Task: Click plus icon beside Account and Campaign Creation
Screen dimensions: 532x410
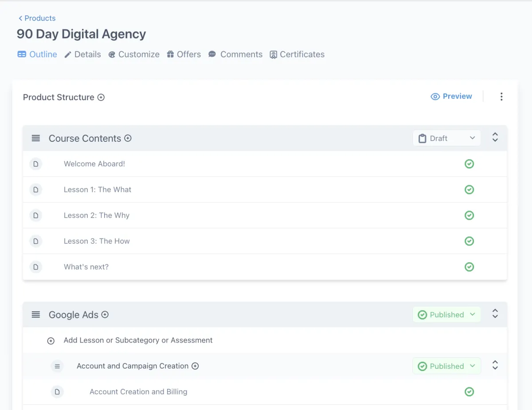Action: 195,366
